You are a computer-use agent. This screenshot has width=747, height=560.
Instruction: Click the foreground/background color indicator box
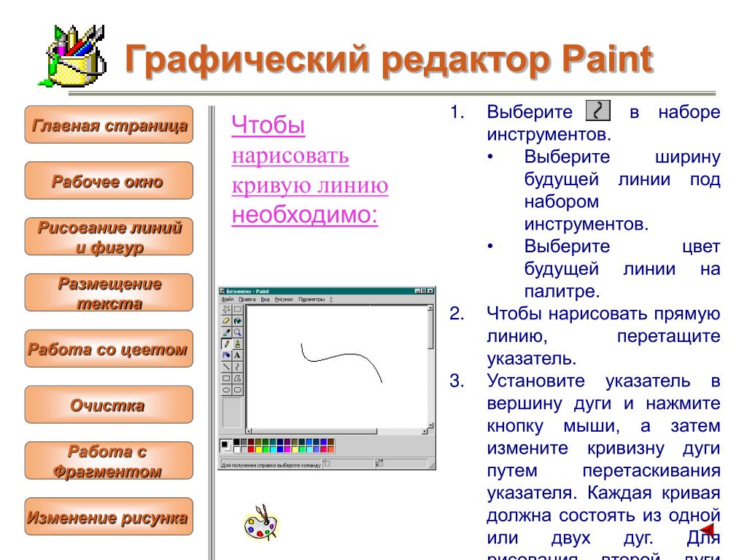(226, 446)
